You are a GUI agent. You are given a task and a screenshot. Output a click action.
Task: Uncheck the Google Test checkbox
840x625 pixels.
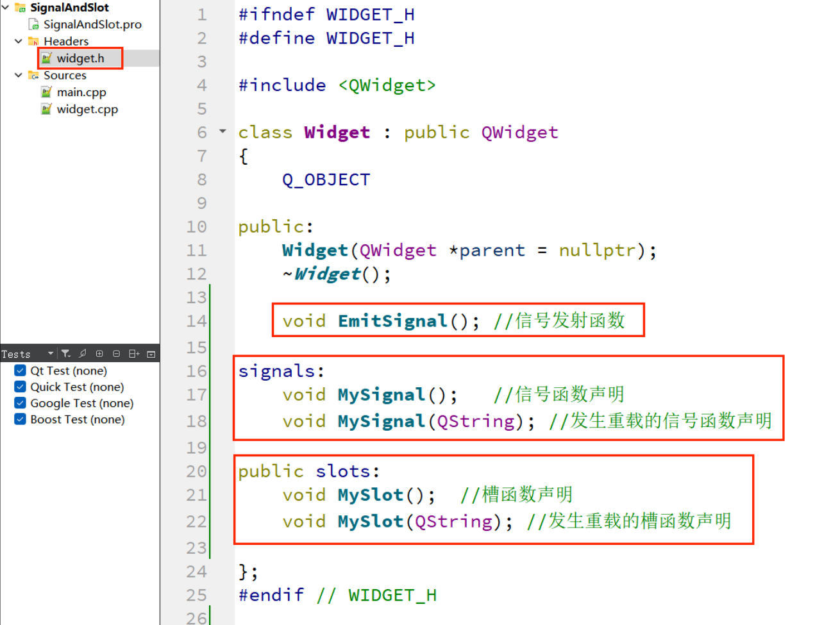tap(21, 403)
